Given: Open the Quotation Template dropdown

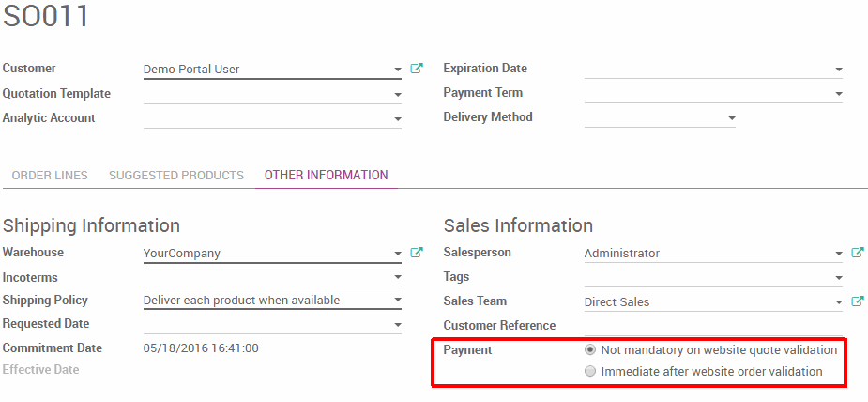Looking at the screenshot, I should 398,95.
